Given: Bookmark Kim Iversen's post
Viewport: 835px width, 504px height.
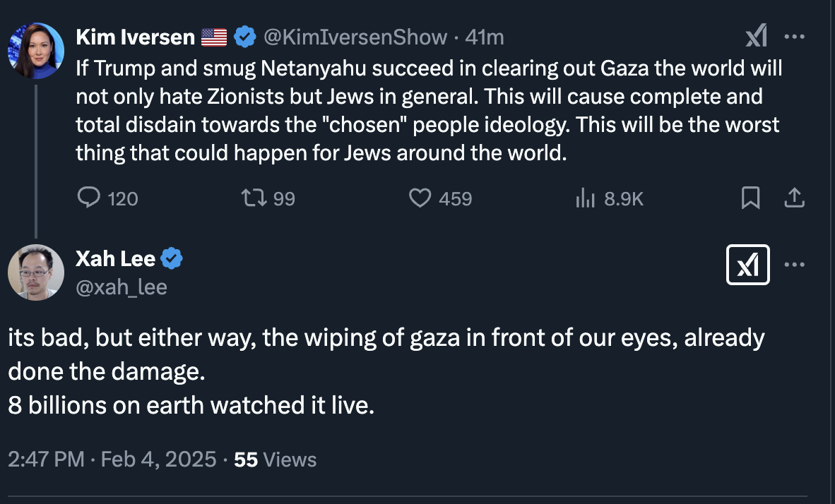Looking at the screenshot, I should [750, 199].
